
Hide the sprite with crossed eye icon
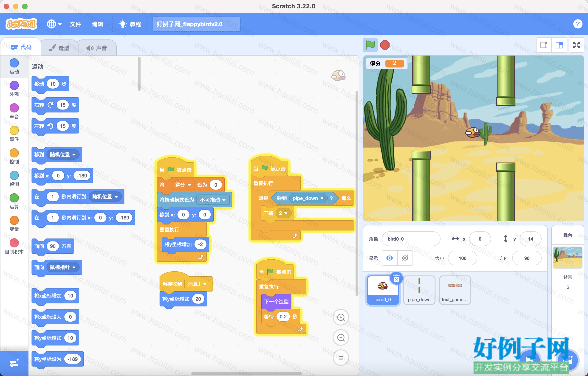405,258
